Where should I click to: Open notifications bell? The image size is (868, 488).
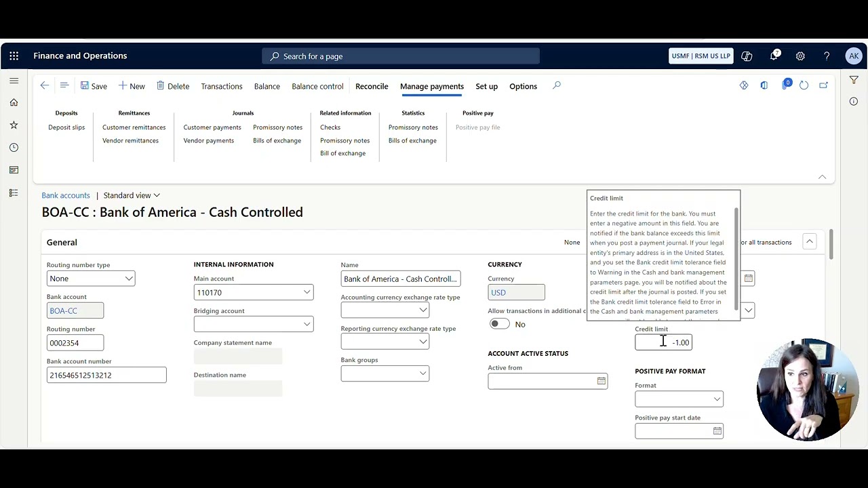(774, 56)
